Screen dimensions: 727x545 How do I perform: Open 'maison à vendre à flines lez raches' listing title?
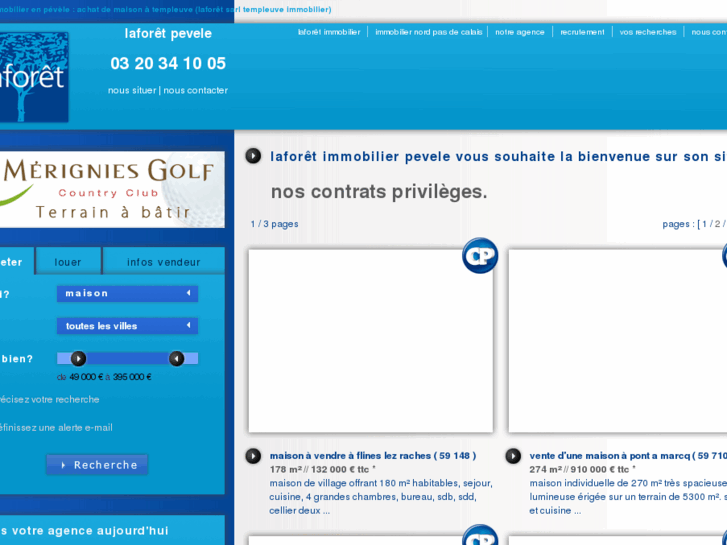point(373,456)
